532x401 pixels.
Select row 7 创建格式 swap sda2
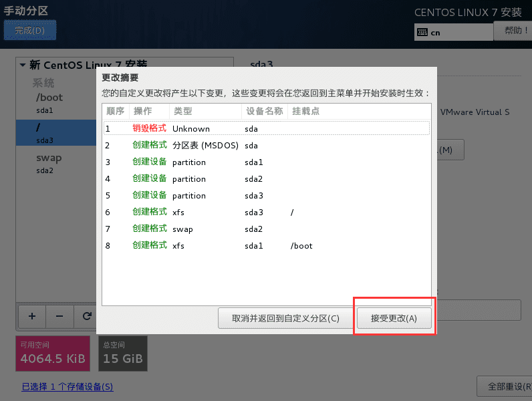[x=267, y=229]
